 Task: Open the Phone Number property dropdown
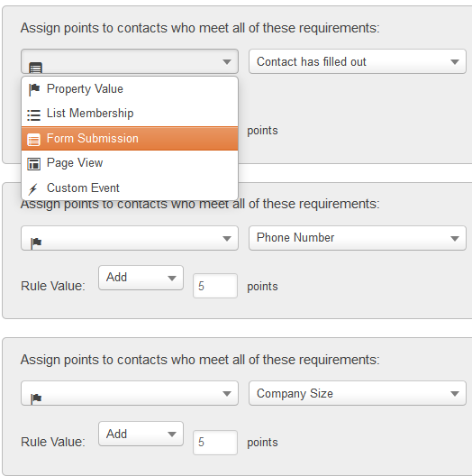358,238
